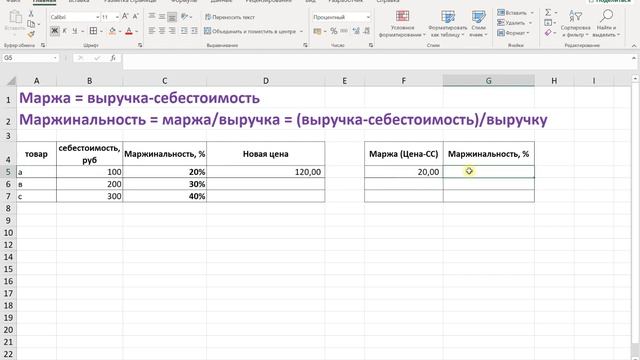Click the Insert Function fx icon
Viewport: 640px width, 360px height.
113,58
